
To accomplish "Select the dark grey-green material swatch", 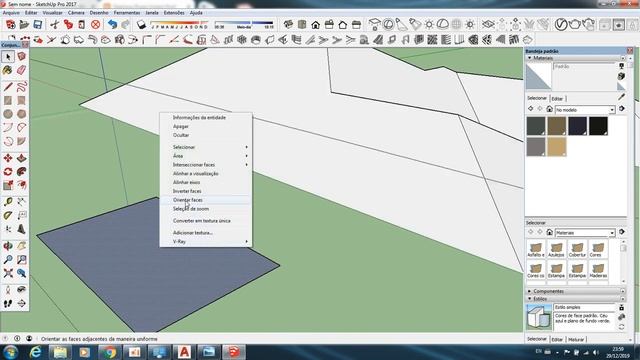I will [536, 126].
